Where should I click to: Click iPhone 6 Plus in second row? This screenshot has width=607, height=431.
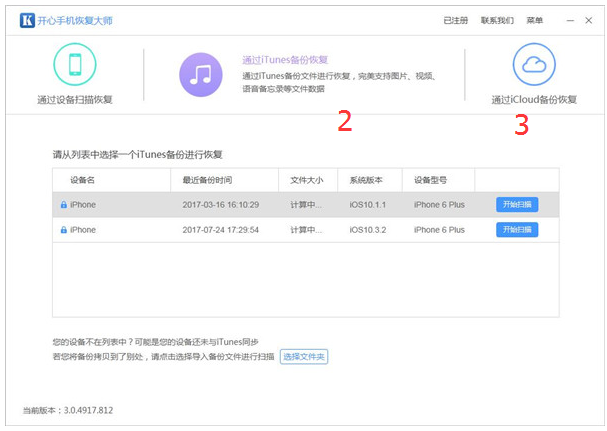(x=439, y=230)
